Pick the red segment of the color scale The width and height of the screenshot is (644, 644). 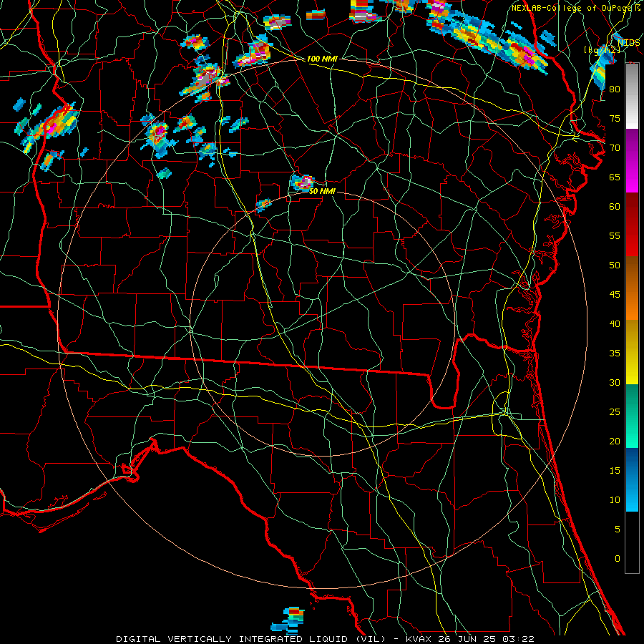pyautogui.click(x=632, y=225)
